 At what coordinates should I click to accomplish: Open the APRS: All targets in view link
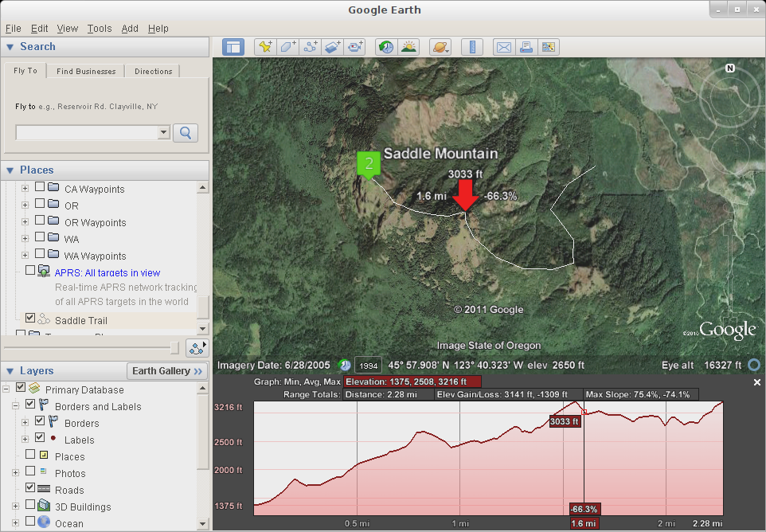107,273
